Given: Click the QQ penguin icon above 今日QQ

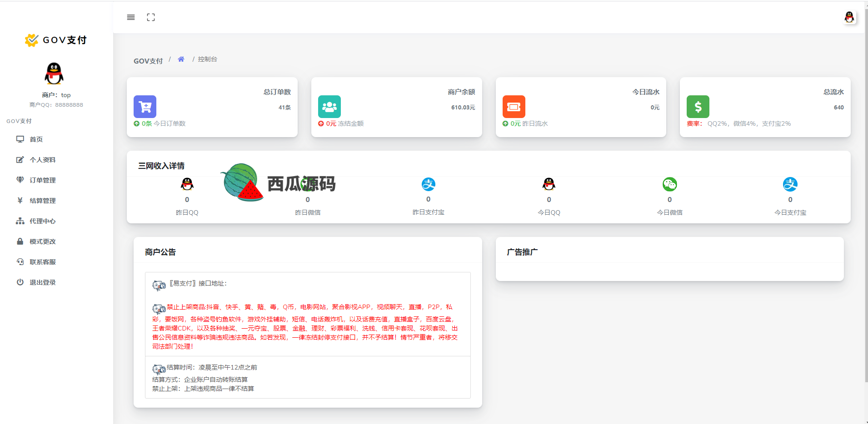Looking at the screenshot, I should [549, 184].
